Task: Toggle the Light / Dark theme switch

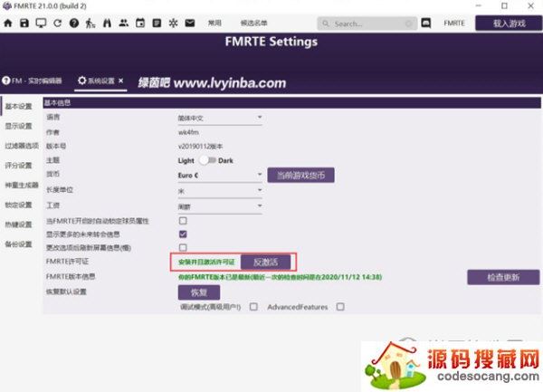Action: [x=207, y=160]
